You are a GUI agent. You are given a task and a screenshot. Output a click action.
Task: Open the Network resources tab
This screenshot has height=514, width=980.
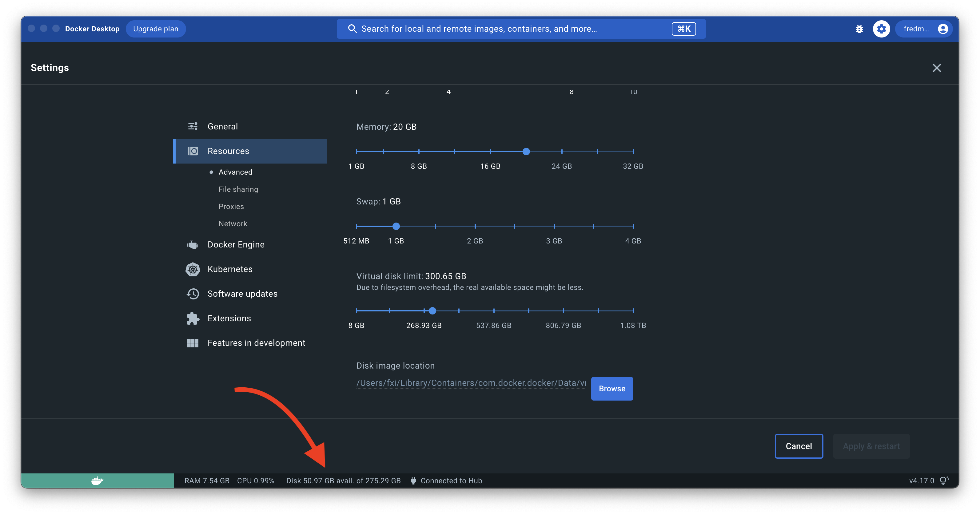pyautogui.click(x=233, y=223)
